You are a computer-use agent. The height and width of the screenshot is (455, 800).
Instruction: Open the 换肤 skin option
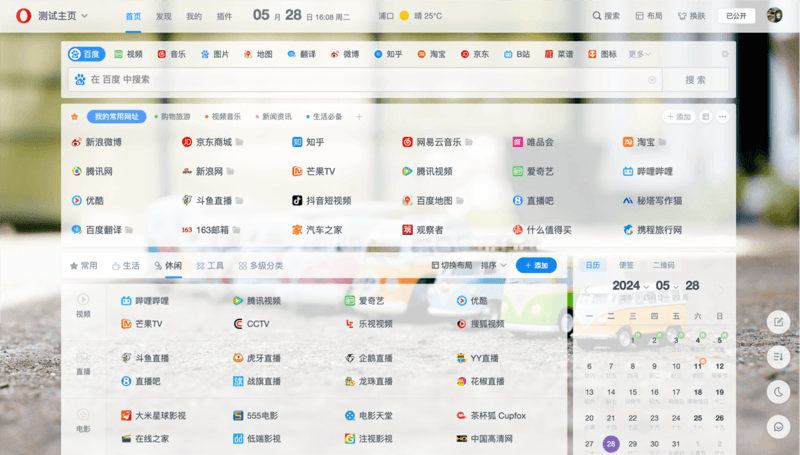pyautogui.click(x=692, y=16)
